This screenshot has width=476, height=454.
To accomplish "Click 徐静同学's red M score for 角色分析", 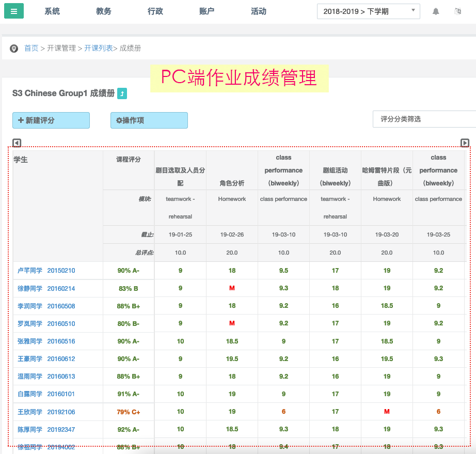I will pos(232,288).
